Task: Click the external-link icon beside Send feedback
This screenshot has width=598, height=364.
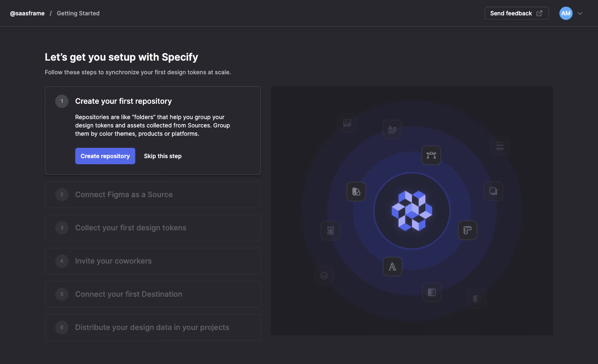Action: pos(539,13)
